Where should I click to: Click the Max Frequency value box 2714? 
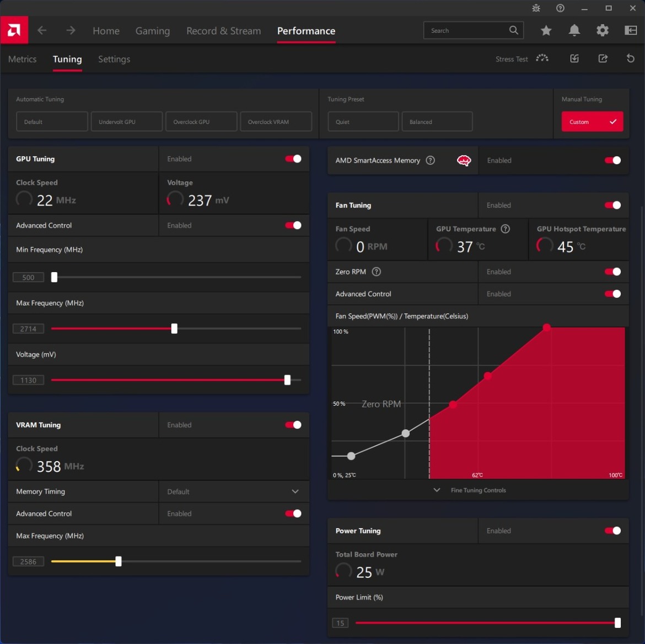click(28, 329)
